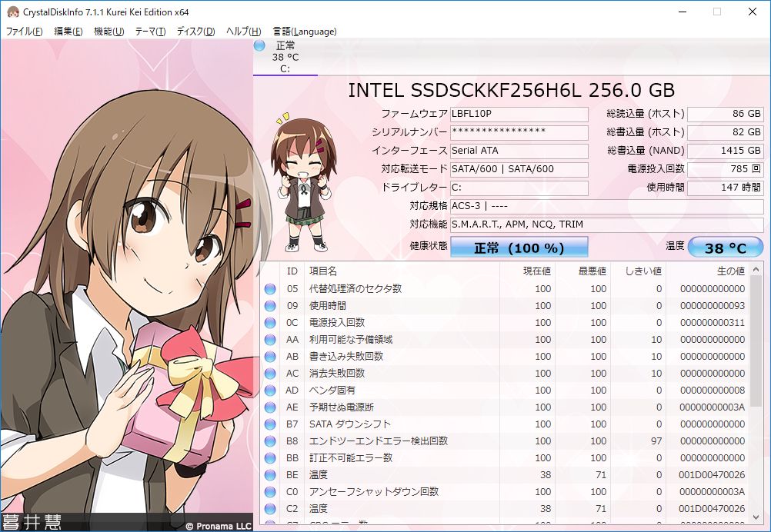
Task: Click the blue status icon of 訂正不可能エラー数
Action: click(x=269, y=458)
